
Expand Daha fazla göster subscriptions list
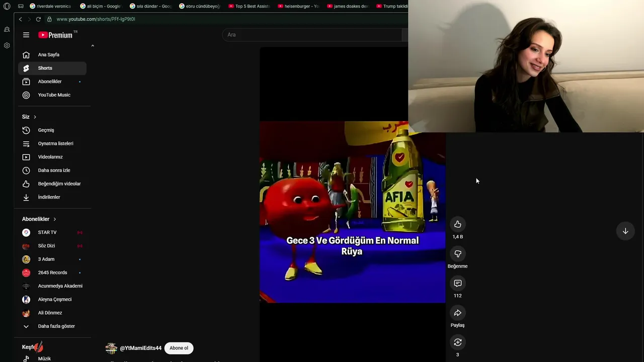click(x=52, y=326)
